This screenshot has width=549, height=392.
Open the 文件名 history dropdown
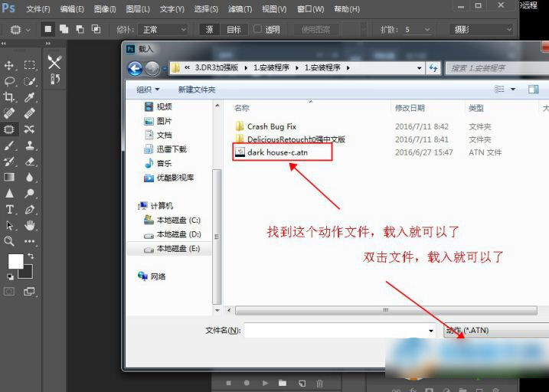[431, 331]
